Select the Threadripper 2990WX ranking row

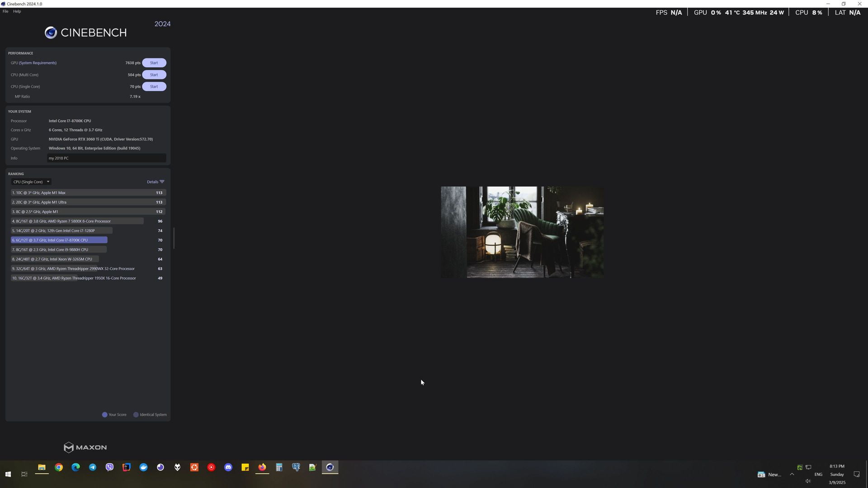(88, 268)
